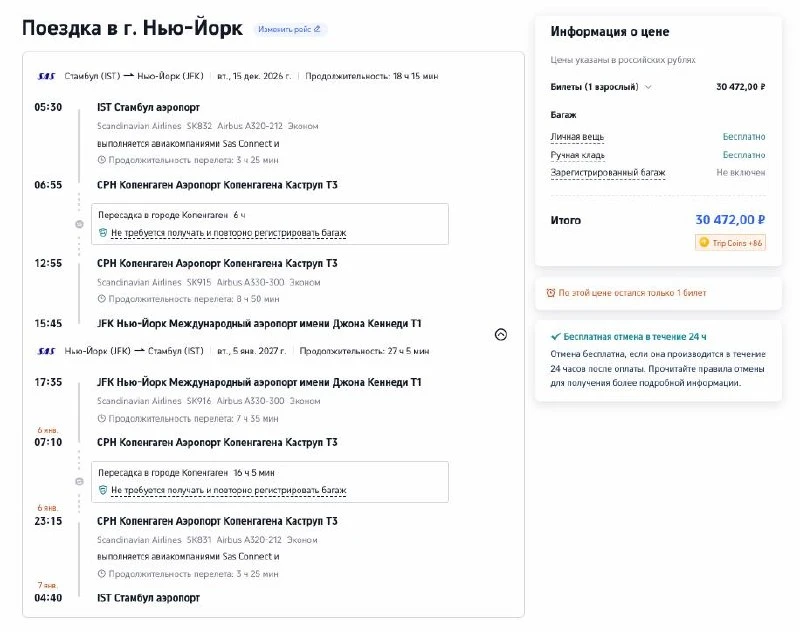
Task: Click the SAS logo on the outbound flight
Action: [46, 76]
